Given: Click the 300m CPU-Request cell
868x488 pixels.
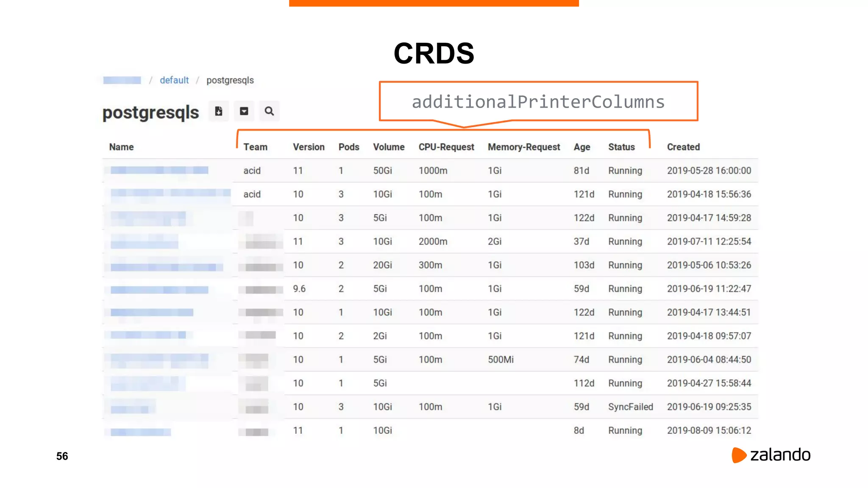Looking at the screenshot, I should pyautogui.click(x=430, y=265).
